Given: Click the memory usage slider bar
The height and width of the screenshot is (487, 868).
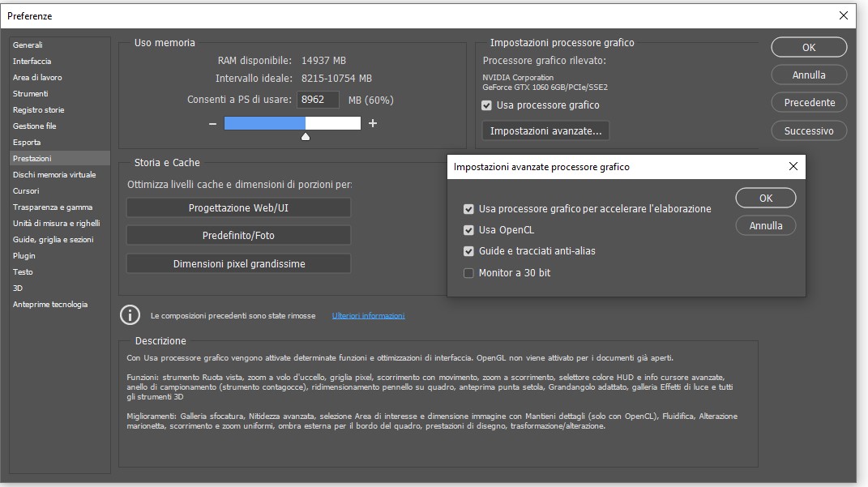Looking at the screenshot, I should click(x=293, y=123).
